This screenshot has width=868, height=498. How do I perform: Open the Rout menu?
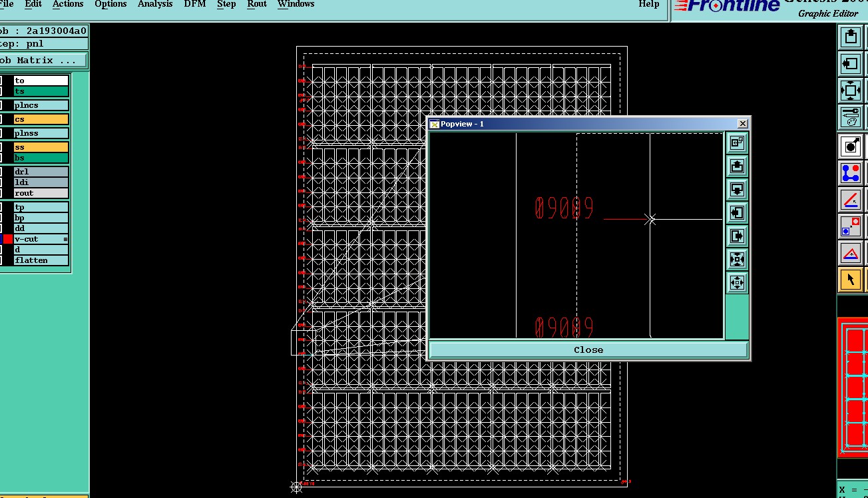pyautogui.click(x=257, y=4)
